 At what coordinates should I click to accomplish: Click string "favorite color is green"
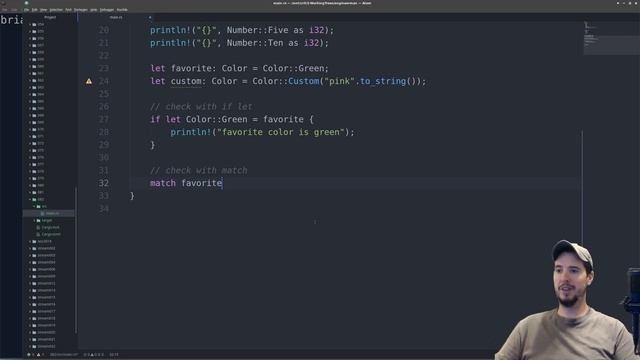(281, 132)
